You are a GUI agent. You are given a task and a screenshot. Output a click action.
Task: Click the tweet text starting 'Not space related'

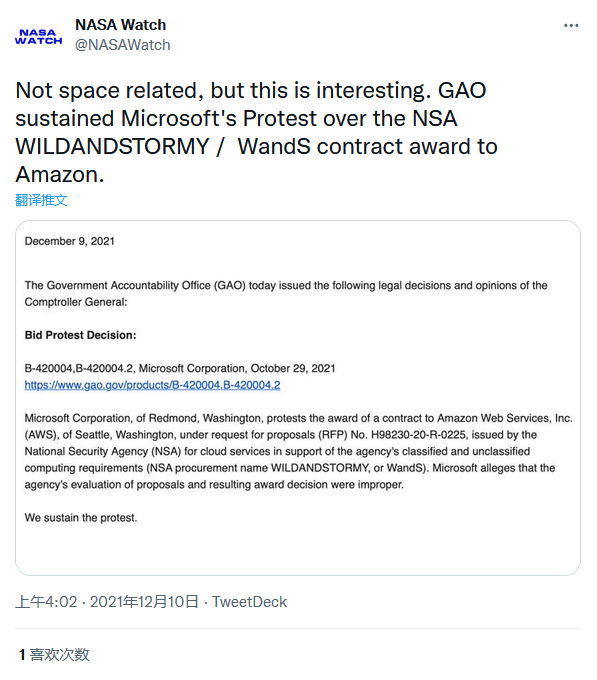coord(256,132)
